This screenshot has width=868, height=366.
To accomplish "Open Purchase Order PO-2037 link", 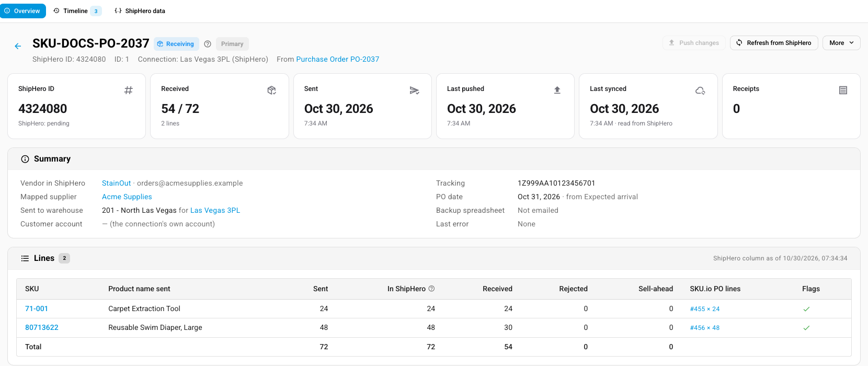I will [x=338, y=59].
